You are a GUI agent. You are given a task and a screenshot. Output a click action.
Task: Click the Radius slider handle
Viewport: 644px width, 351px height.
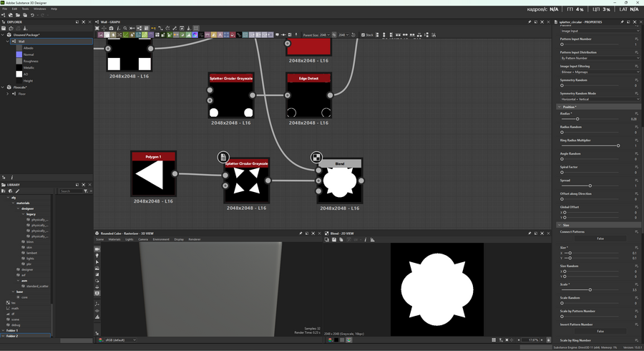(577, 119)
